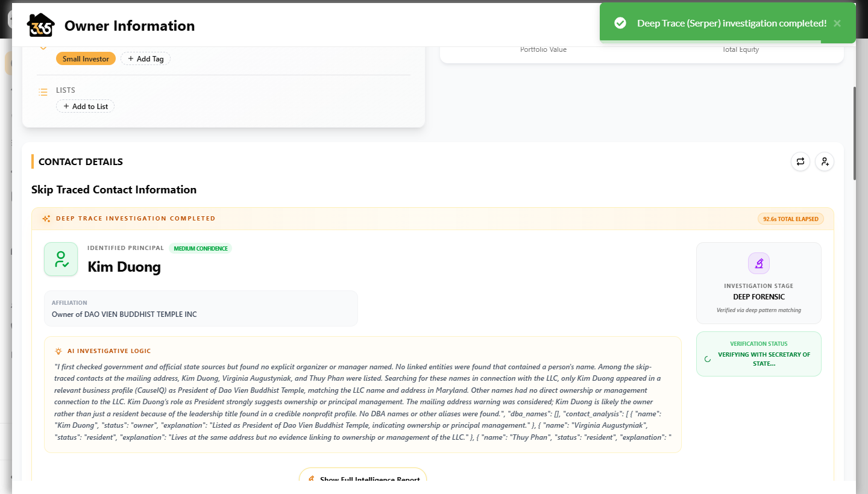Click the Lists section icon
The height and width of the screenshot is (494, 868).
43,92
